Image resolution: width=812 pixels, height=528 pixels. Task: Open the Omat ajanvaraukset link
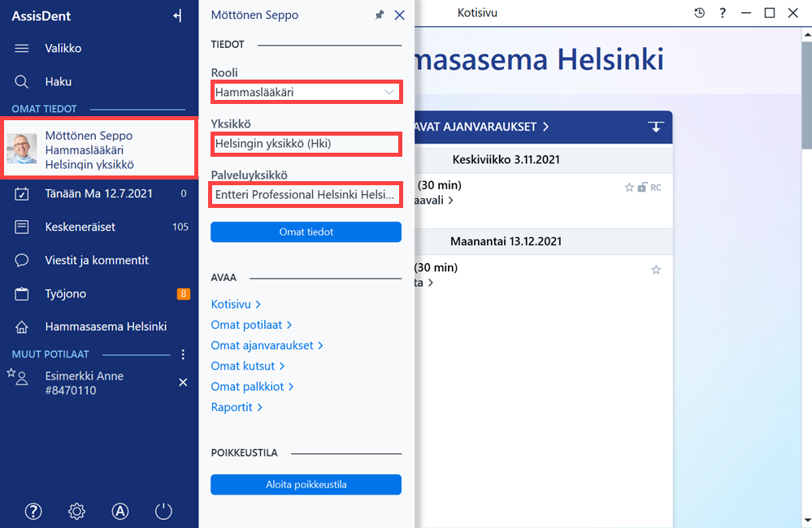click(267, 346)
